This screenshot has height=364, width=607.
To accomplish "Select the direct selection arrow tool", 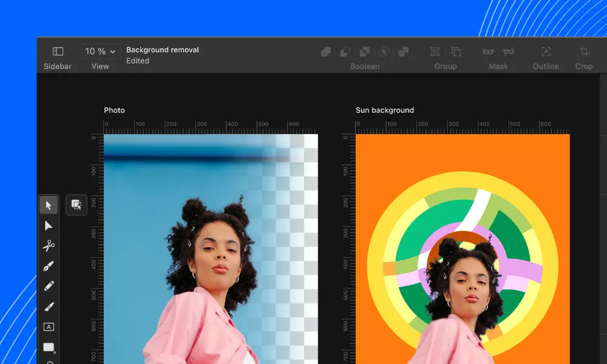I will (49, 225).
